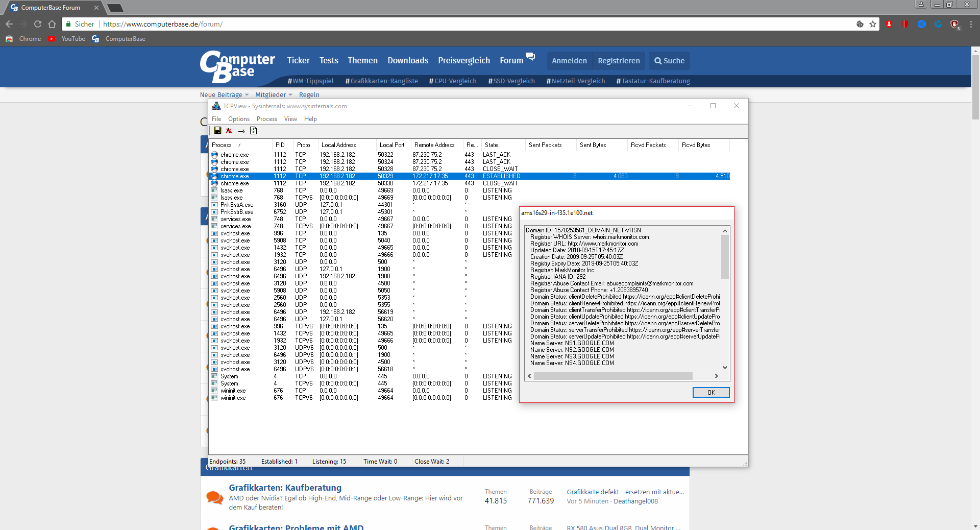Open the ComputerBase bookmark

click(119, 39)
